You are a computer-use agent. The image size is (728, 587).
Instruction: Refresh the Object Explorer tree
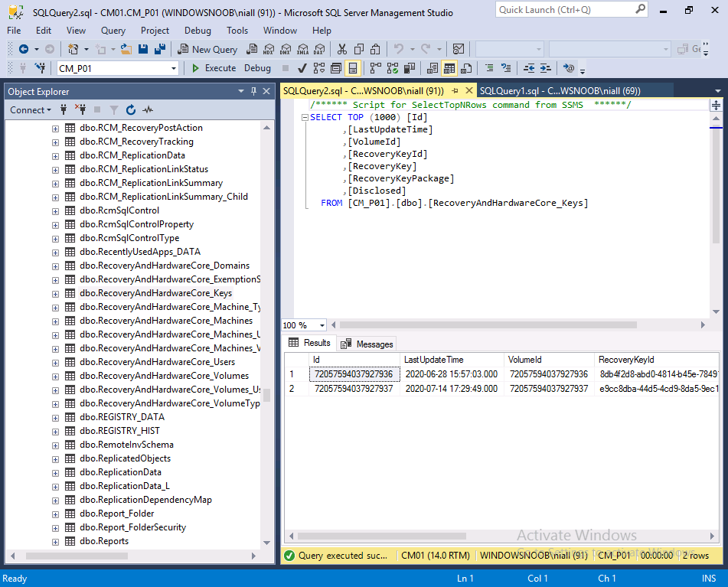click(x=131, y=110)
